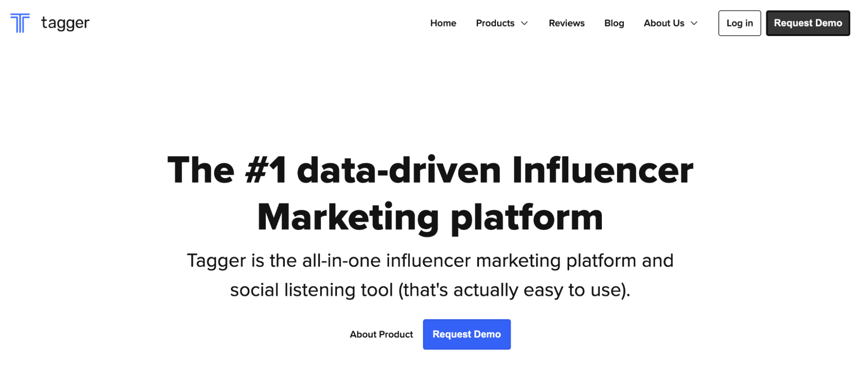Image resolution: width=868 pixels, height=376 pixels.
Task: Open the Products menu
Action: [x=502, y=23]
